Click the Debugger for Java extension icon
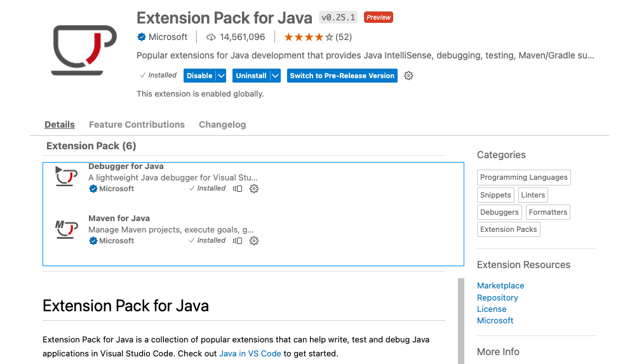The image size is (618, 364). click(65, 177)
